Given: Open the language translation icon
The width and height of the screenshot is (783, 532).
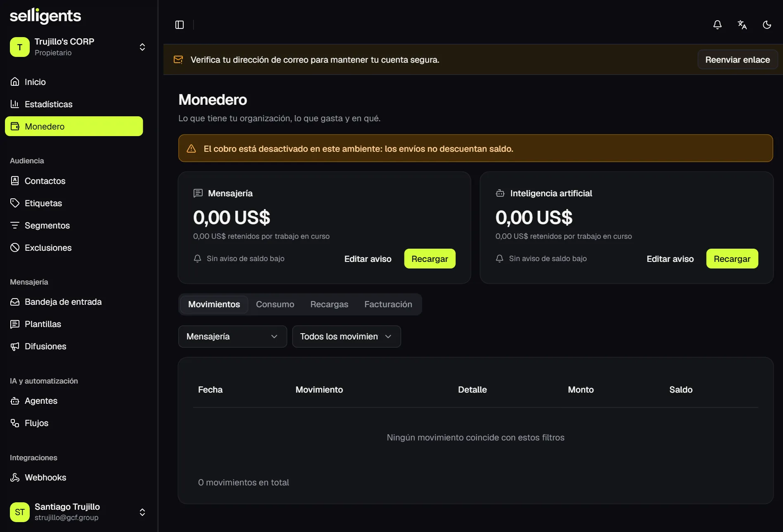Looking at the screenshot, I should point(742,25).
